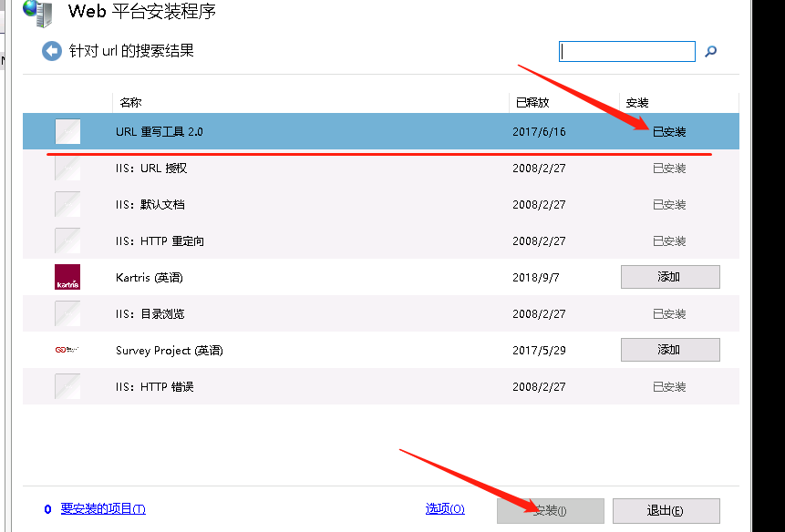Screen dimensions: 785x532
Task: Click the URL 重写工具 2.0 row icon
Action: [67, 131]
